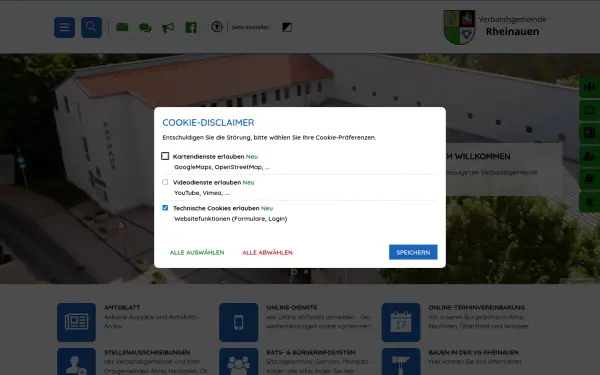This screenshot has height=375, width=600.
Task: Open the AMTSBLATT heading link
Action: pos(122,307)
